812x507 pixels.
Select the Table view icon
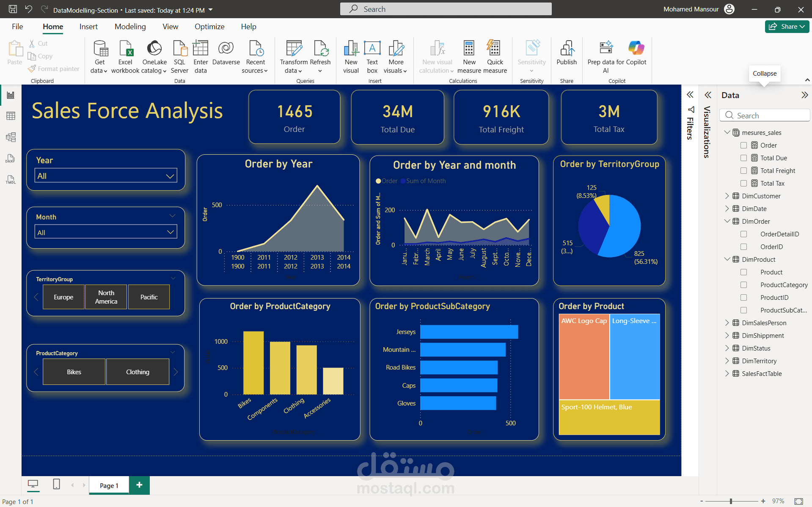pos(11,115)
